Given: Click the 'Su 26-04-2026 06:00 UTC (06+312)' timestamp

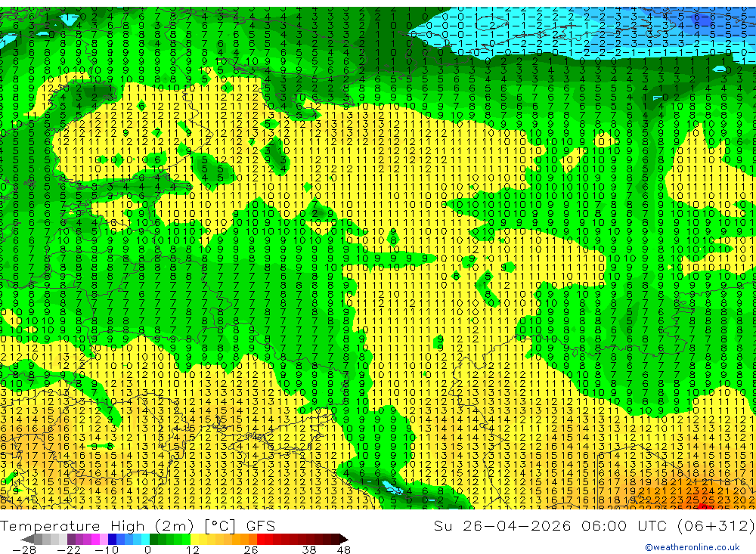Looking at the screenshot, I should (594, 525).
